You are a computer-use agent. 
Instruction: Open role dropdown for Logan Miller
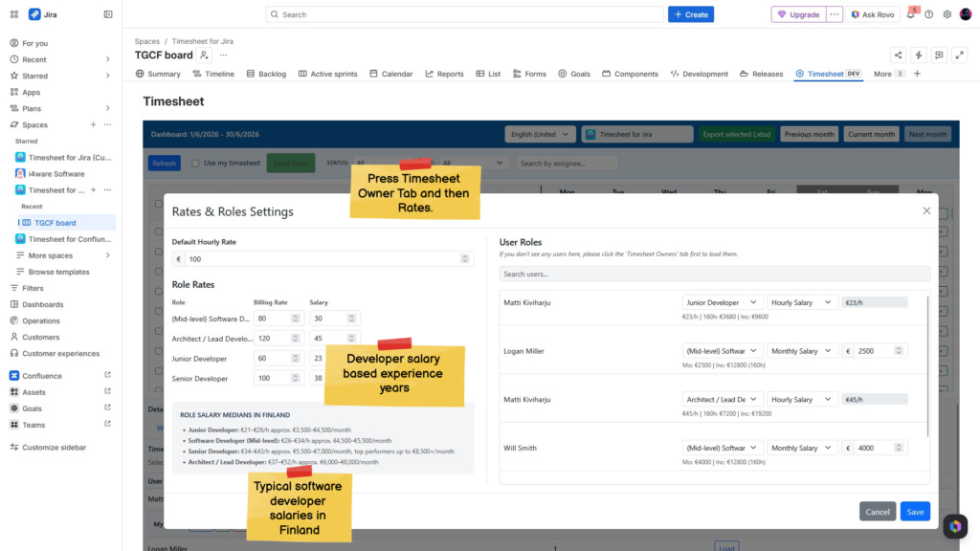tap(722, 351)
